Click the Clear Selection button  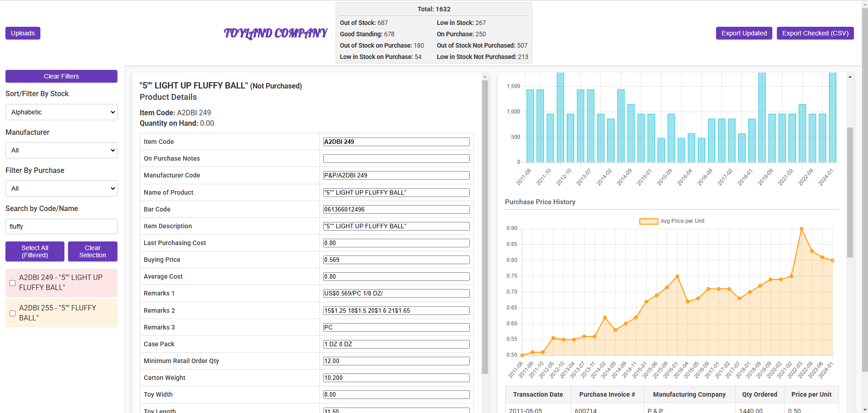tap(93, 251)
